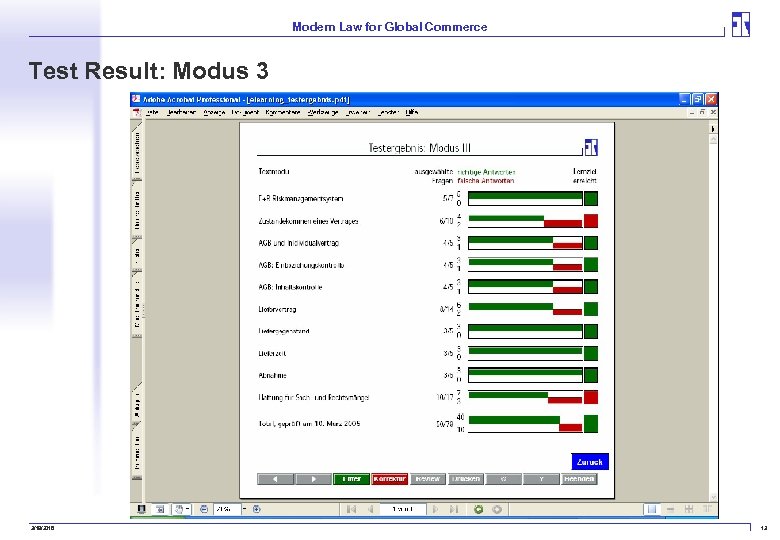
Task: Click the result bar of the Liefervertrag row
Action: (525, 309)
